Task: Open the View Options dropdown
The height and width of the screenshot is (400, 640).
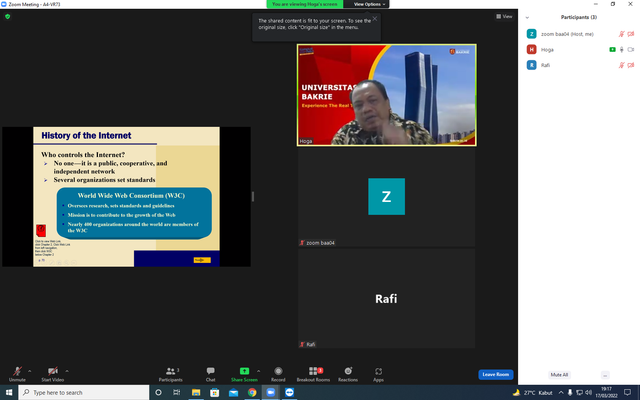Action: click(369, 4)
